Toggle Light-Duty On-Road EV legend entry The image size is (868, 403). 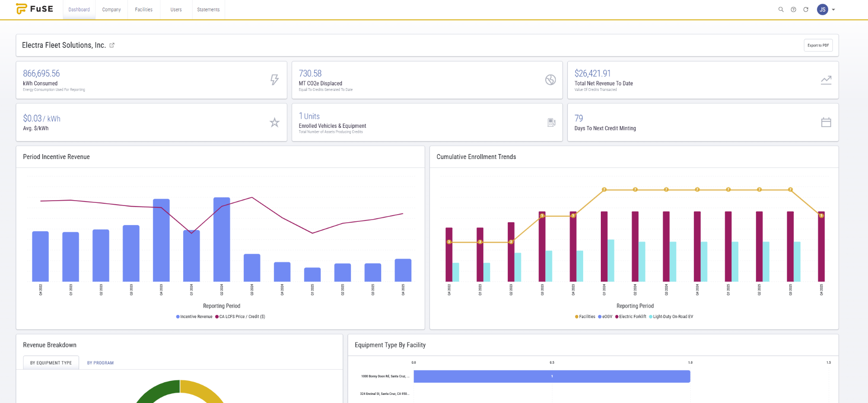(x=671, y=317)
